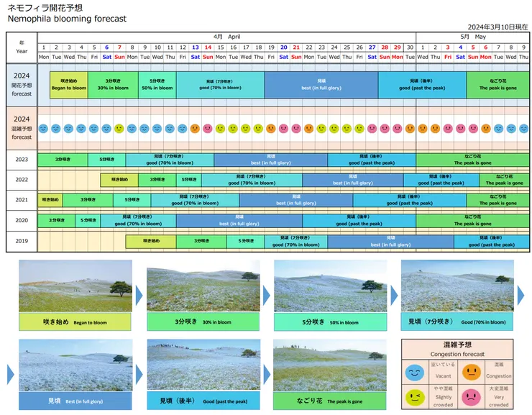532x415 pixels.
Task: Click the '4月 April' month header
Action: 227,37
